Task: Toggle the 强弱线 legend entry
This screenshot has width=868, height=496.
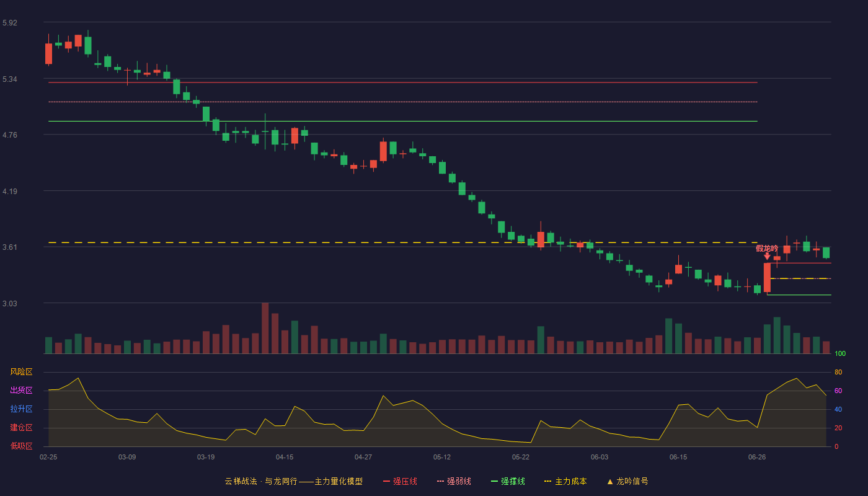Action: point(454,481)
